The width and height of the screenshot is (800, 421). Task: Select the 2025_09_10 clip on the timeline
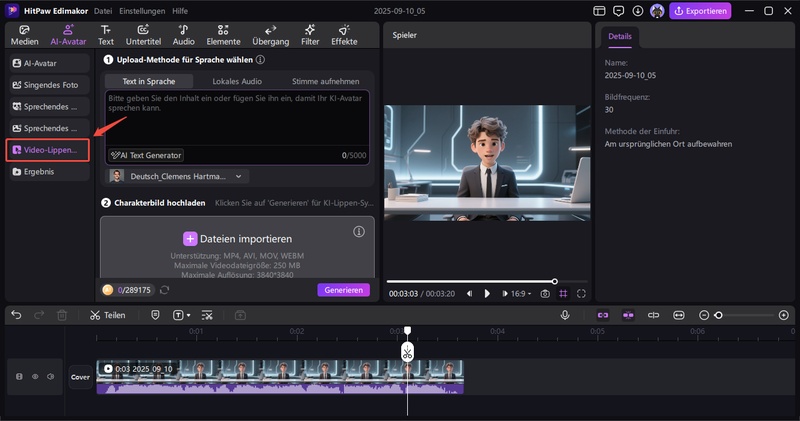(x=280, y=377)
